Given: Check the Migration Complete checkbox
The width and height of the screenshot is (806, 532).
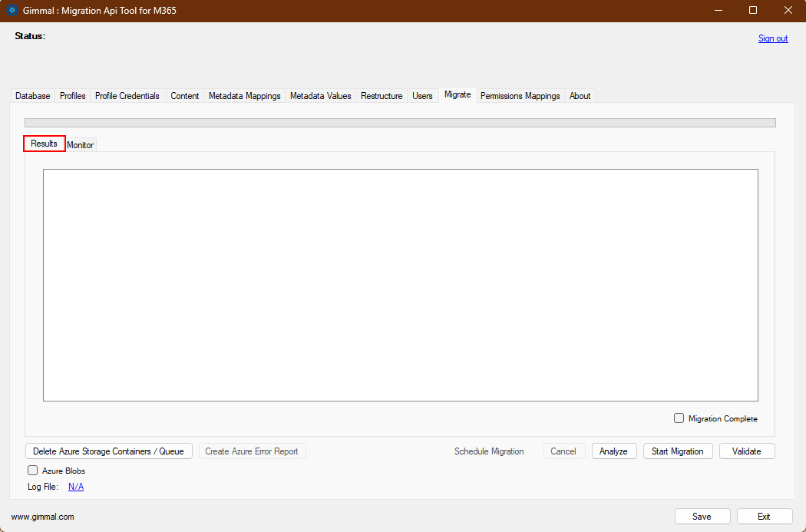Looking at the screenshot, I should (679, 418).
